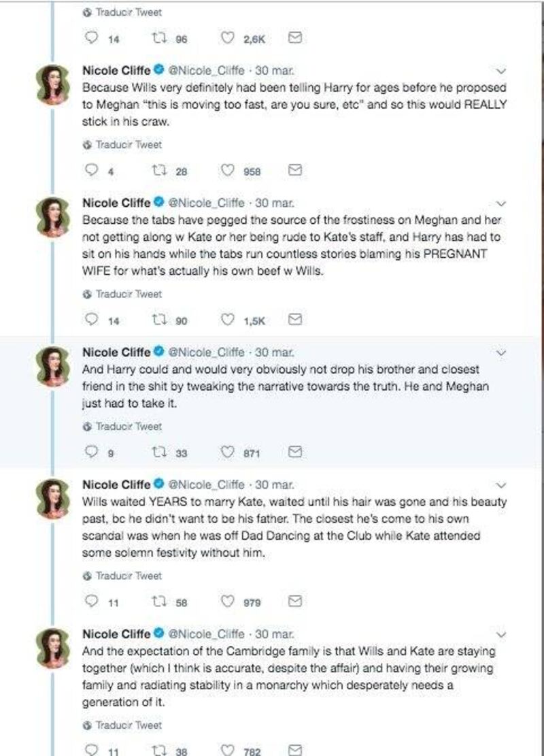Click Traducir Tweet under 'just had to take it'
This screenshot has height=756, width=544.
coord(122,426)
